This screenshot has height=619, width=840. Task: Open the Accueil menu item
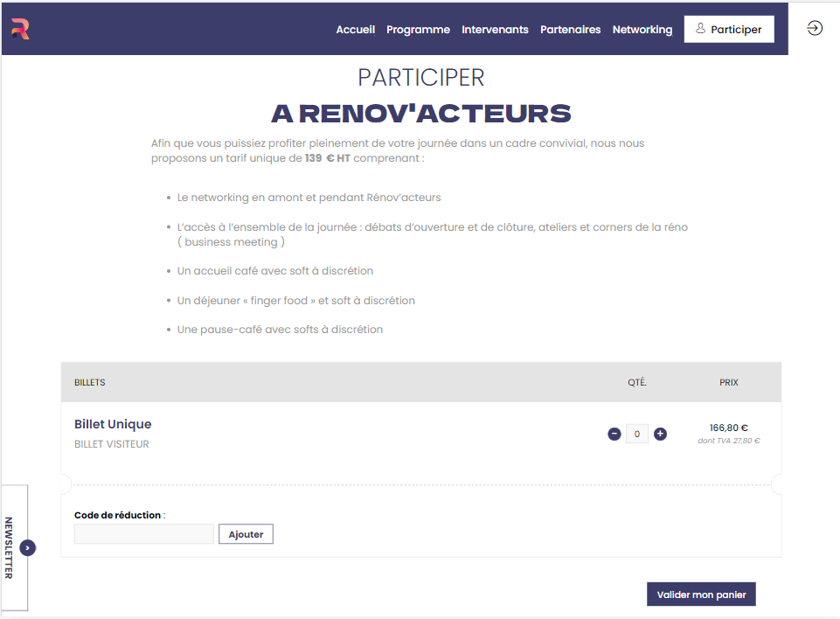[355, 30]
